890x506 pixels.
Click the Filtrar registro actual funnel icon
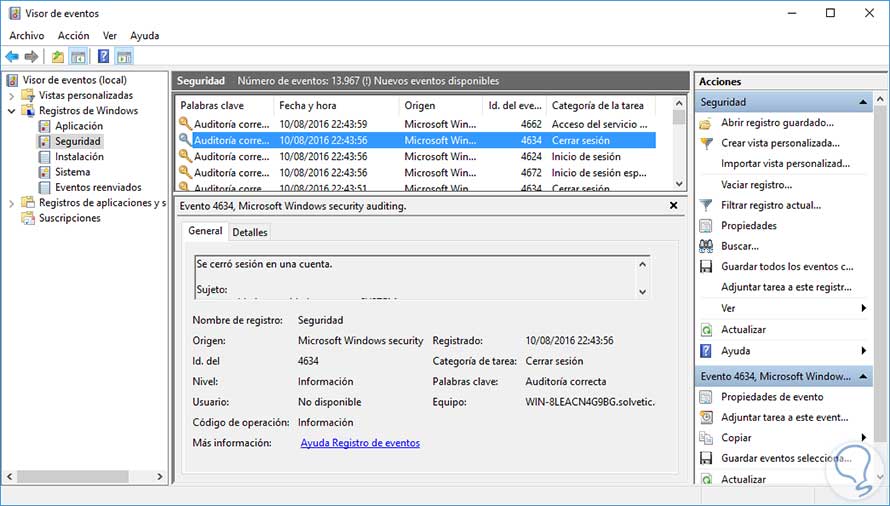(706, 205)
